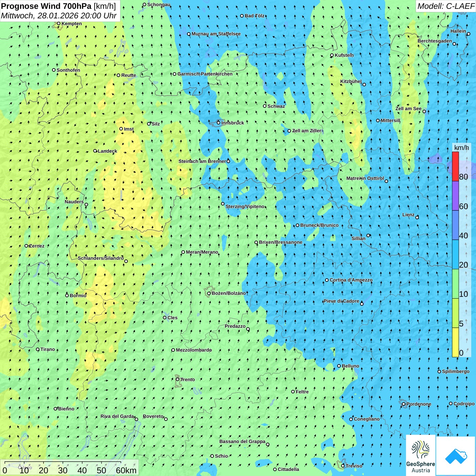Viewport: 476px width, 476px height.
Task: Click the Trento label
Action: [188, 379]
